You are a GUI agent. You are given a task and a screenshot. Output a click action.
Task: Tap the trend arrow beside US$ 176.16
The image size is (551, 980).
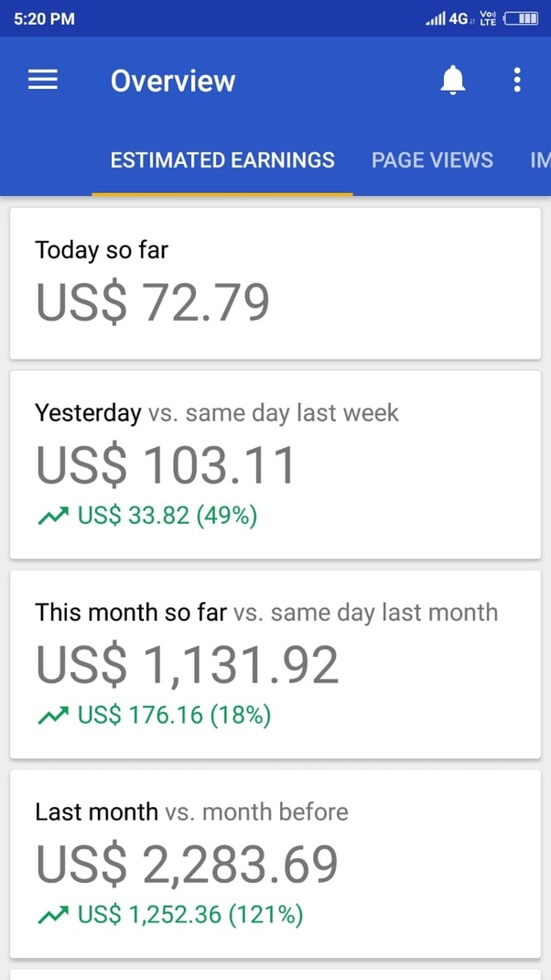tap(54, 716)
